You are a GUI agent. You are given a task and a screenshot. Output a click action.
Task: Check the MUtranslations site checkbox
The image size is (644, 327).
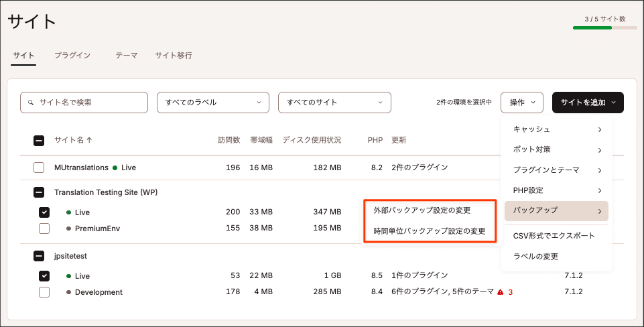point(39,168)
